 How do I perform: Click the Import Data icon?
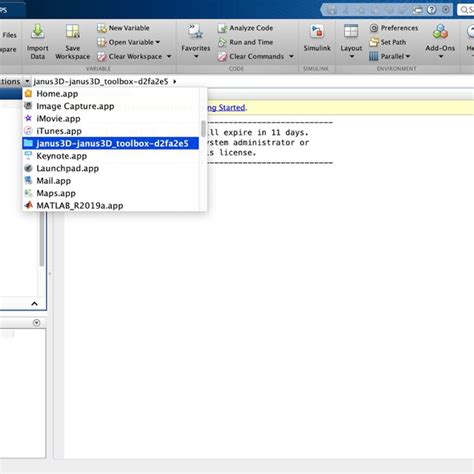(37, 32)
